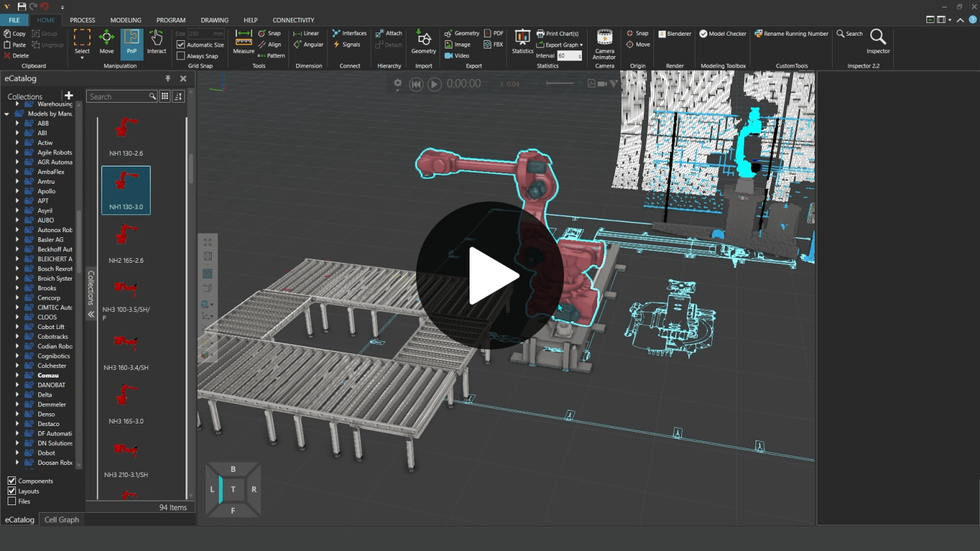Click the Rename Running Number button
This screenshot has width=980, height=551.
[x=791, y=34]
